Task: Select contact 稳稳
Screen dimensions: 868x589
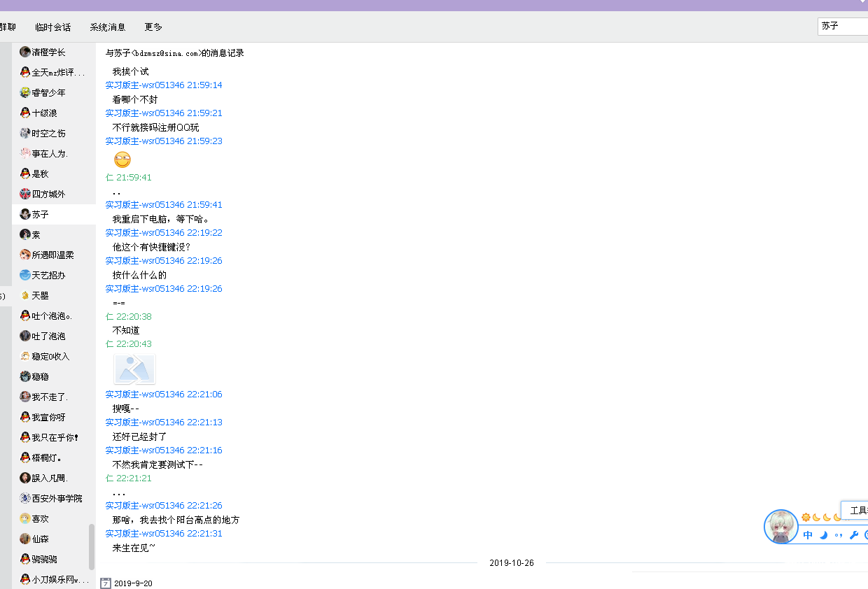Action: click(54, 376)
